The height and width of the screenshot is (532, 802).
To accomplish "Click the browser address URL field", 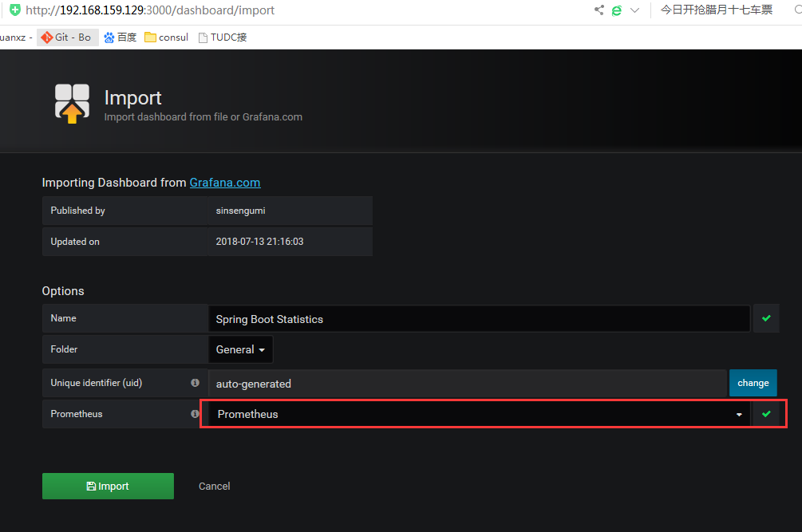I will [150, 10].
